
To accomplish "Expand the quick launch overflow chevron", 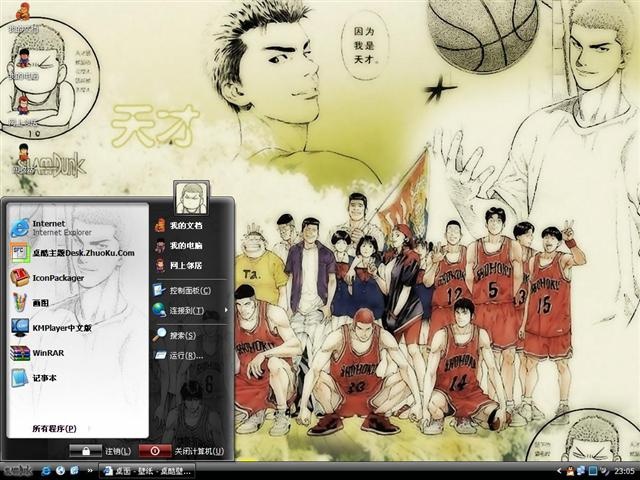I will pyautogui.click(x=90, y=471).
